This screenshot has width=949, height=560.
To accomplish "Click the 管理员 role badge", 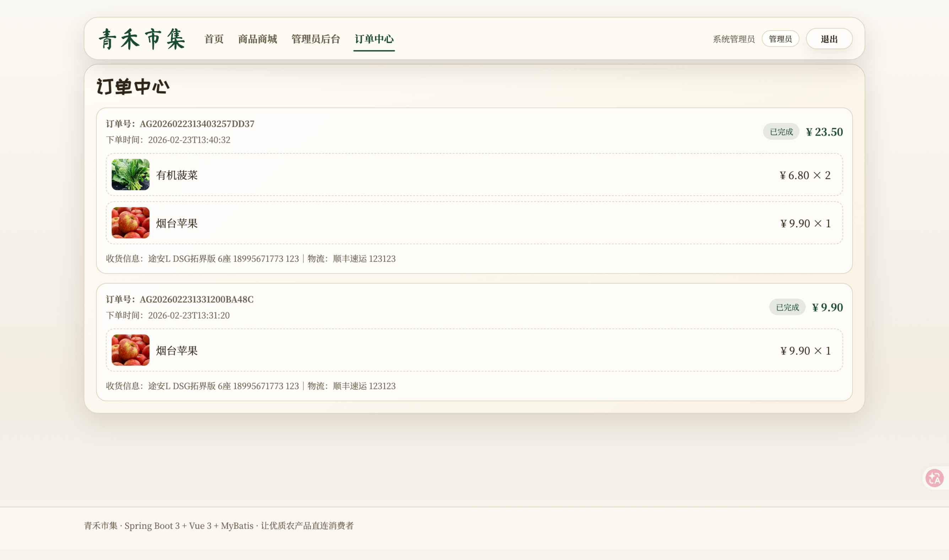I will click(x=780, y=39).
